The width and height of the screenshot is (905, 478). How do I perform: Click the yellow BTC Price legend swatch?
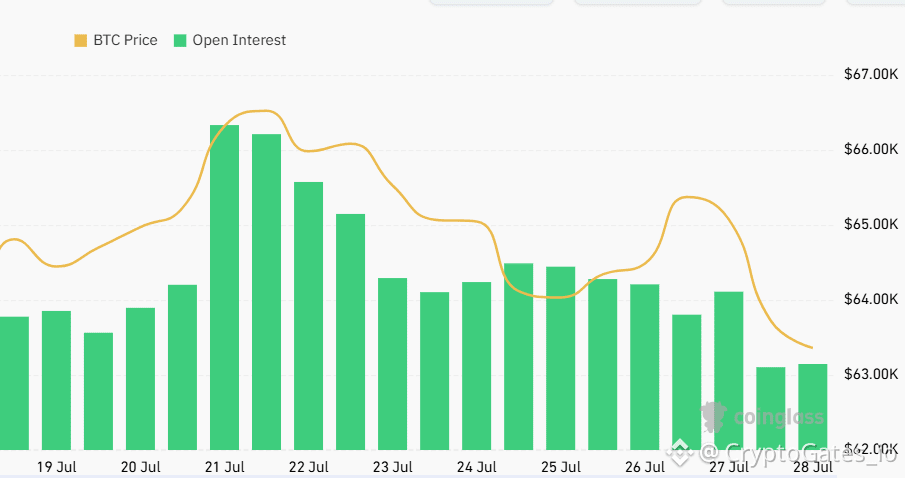click(80, 40)
